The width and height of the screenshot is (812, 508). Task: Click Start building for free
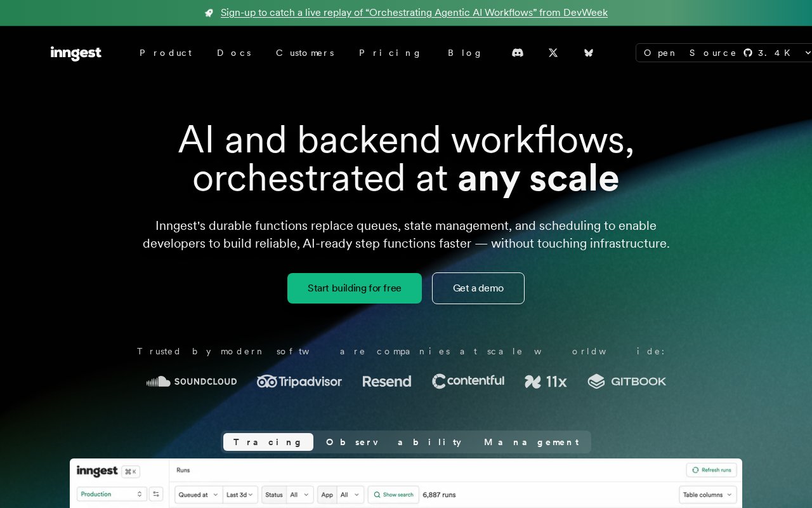click(355, 288)
